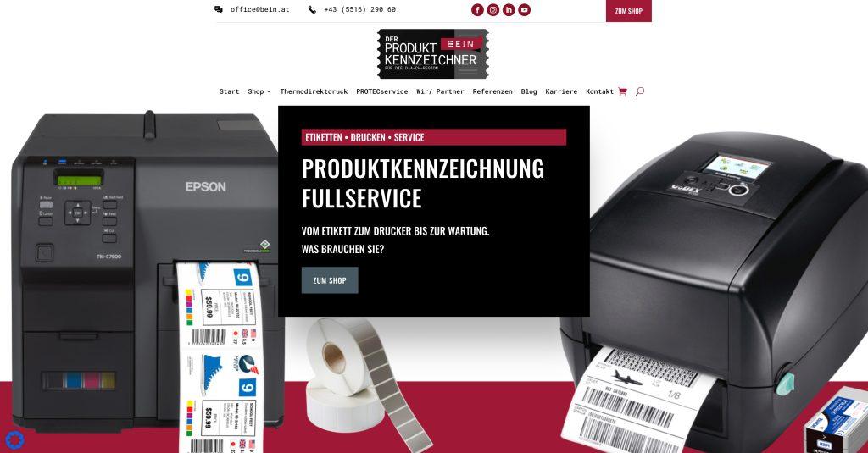The image size is (868, 453).
Task: Open the Thermodirektdruck menu item
Action: click(314, 91)
